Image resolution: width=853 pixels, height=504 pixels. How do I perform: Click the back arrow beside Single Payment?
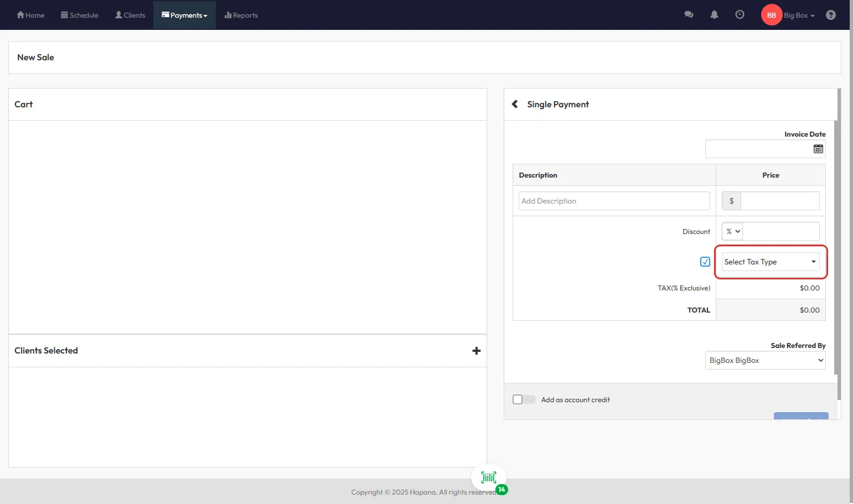[515, 104]
